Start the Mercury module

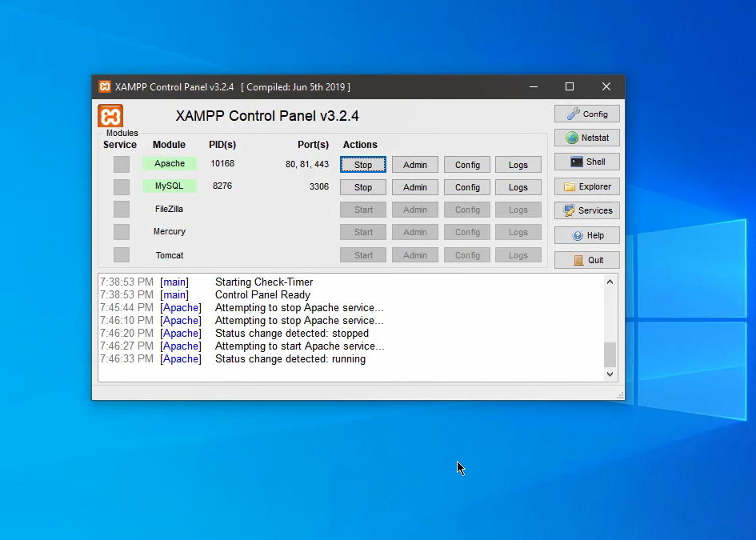click(363, 232)
